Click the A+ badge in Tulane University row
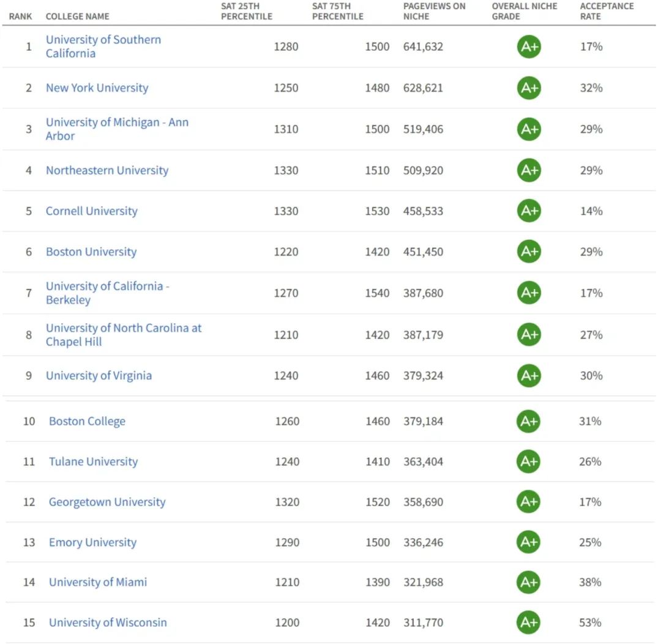 [528, 462]
